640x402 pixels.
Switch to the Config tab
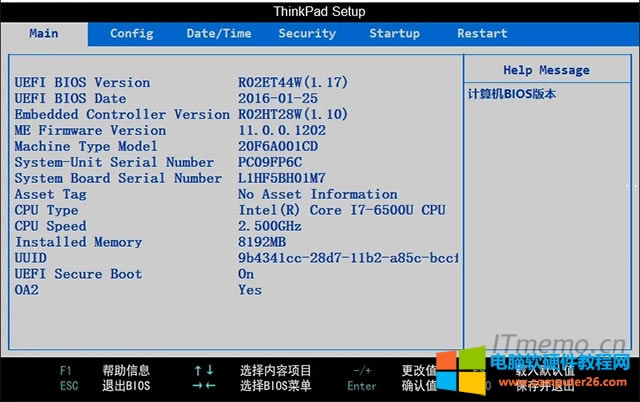pyautogui.click(x=131, y=33)
